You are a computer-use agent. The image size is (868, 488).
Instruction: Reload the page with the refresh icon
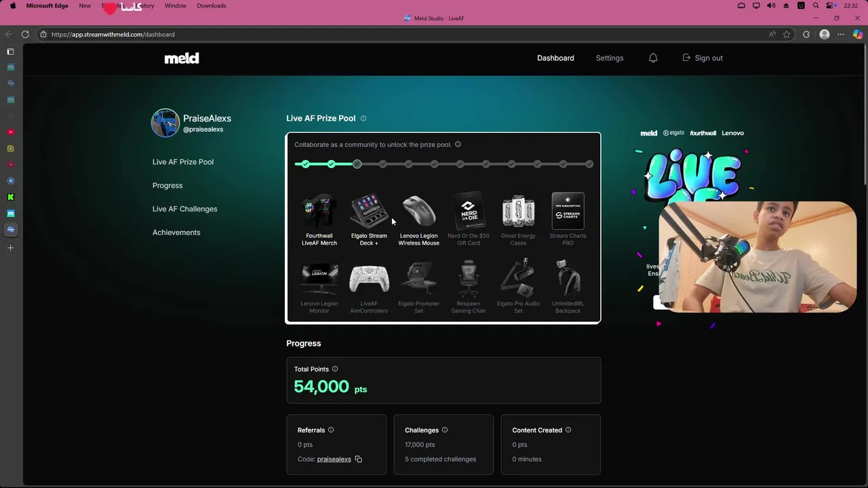(25, 34)
